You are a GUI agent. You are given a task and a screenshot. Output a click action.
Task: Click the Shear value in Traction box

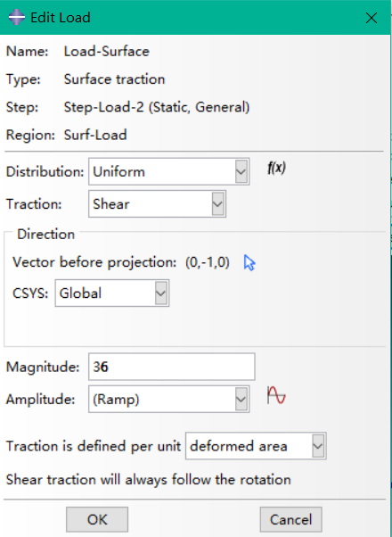[x=111, y=204]
